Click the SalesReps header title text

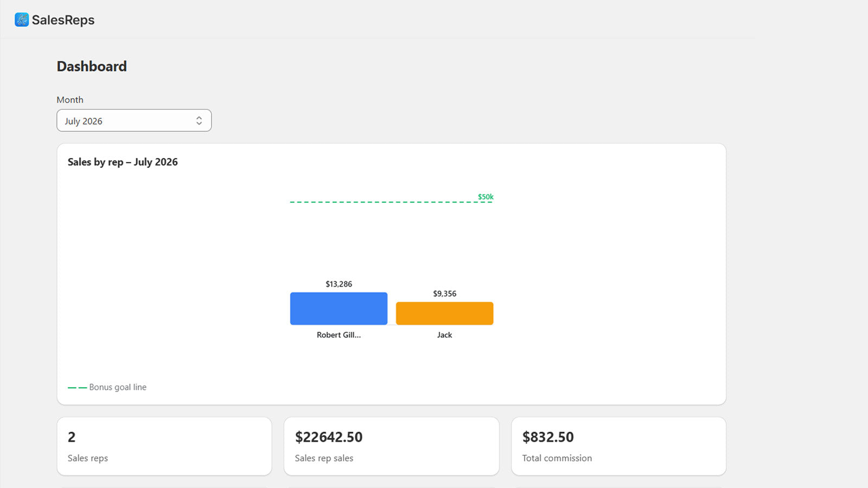tap(63, 20)
